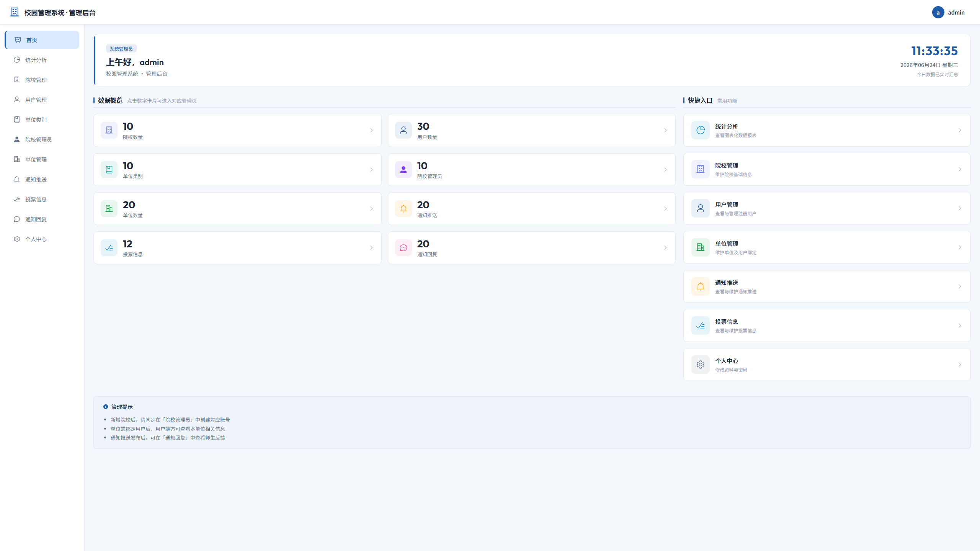The width and height of the screenshot is (980, 551).
Task: Click the chevron on quick entry 个人中心
Action: [960, 365]
